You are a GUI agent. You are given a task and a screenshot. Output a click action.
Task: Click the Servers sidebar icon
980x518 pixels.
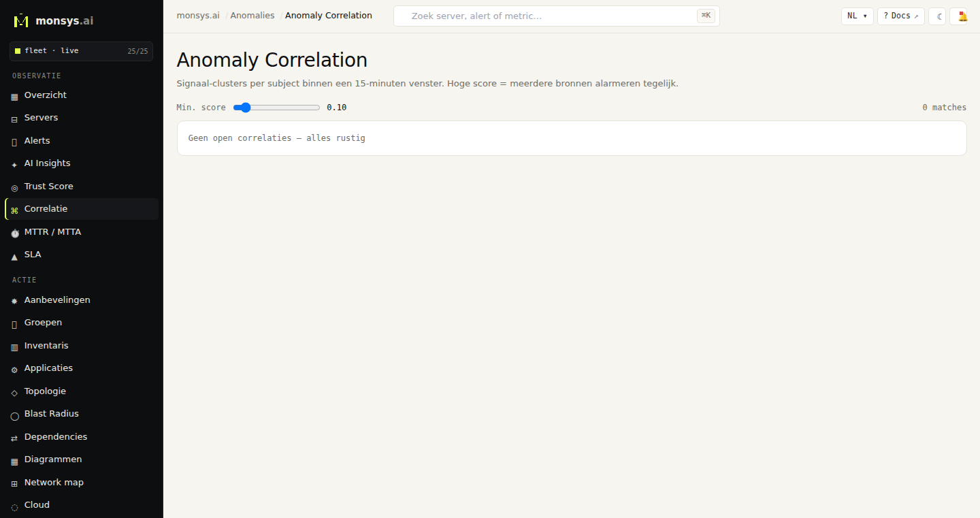(14, 119)
